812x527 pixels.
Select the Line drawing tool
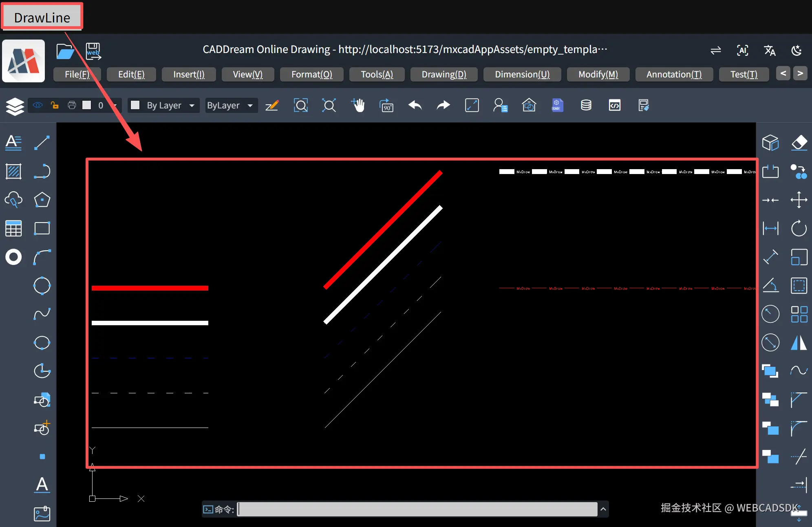(42, 143)
